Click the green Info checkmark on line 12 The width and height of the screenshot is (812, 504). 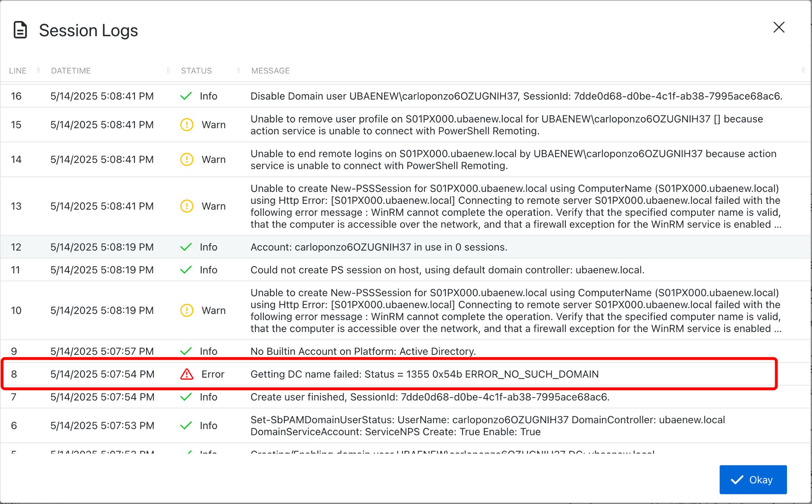(x=186, y=247)
